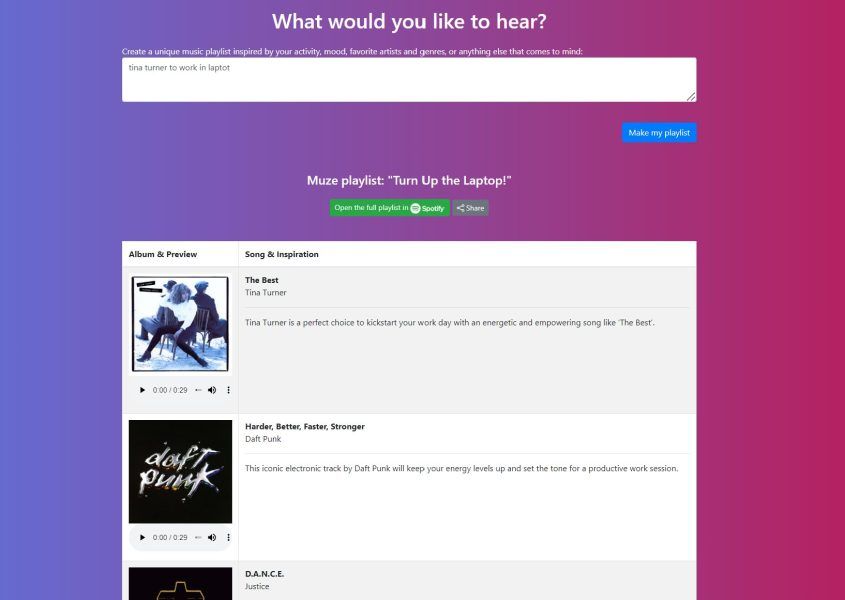The width and height of the screenshot is (845, 600).
Task: Click the song title The Best
Action: pyautogui.click(x=262, y=280)
